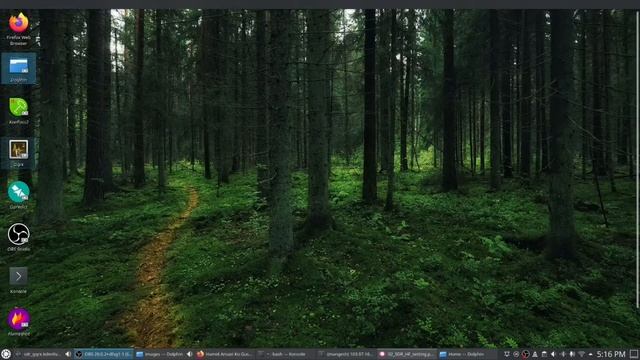
Task: Expand hidden system tray icons arrow
Action: coord(591,354)
